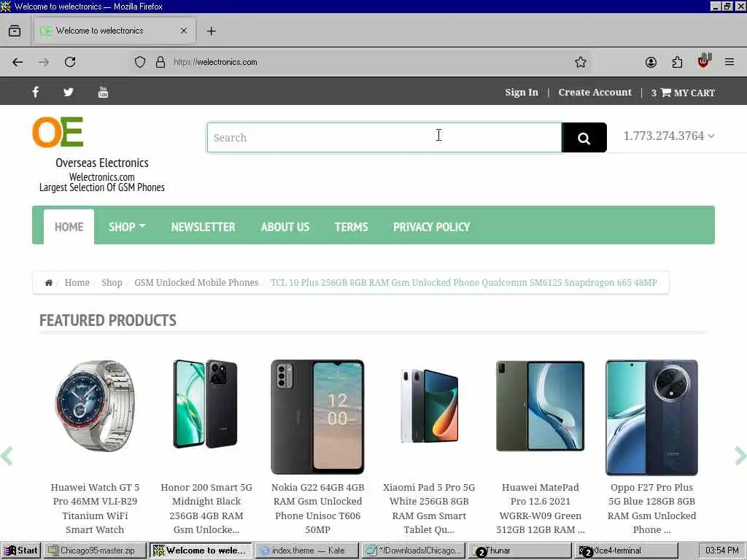747x560 pixels.
Task: Open the NEWSLETTER page
Action: 204,227
